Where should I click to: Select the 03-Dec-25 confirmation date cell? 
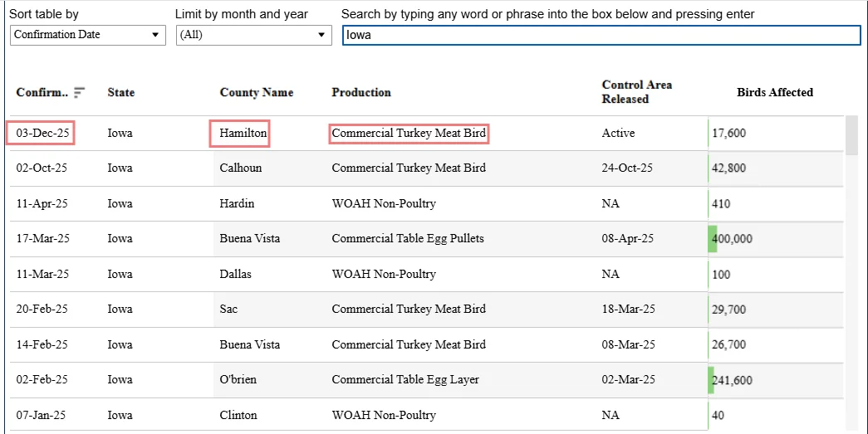click(x=41, y=134)
